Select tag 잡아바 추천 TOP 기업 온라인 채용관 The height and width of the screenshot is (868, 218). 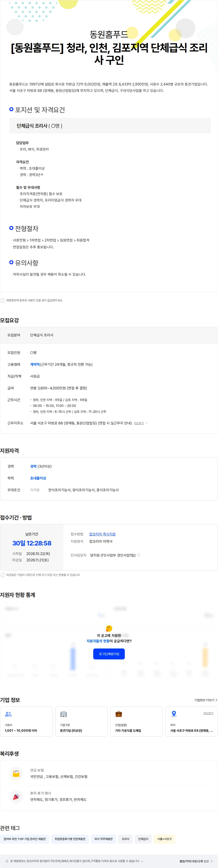click(25, 839)
